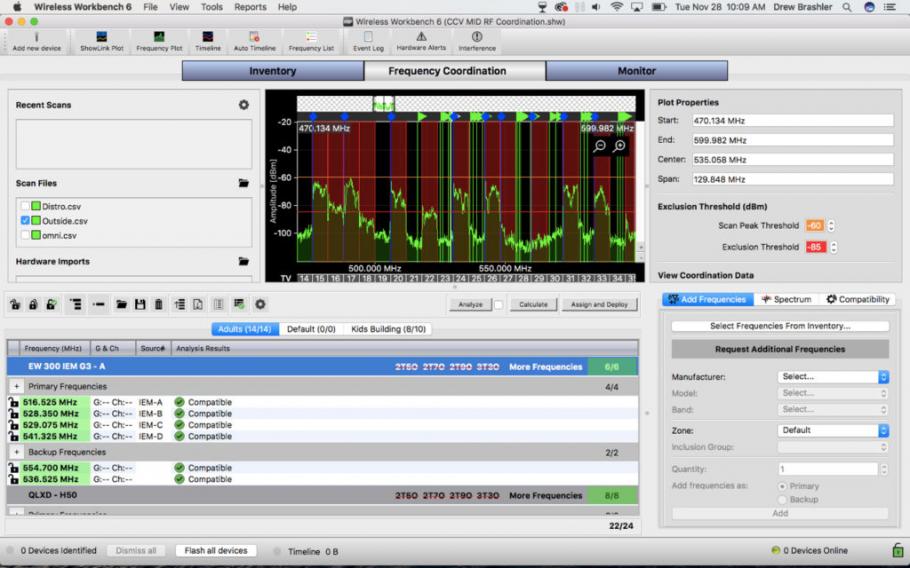
Task: Click the unlock-with-checkmark icon
Action: 51,304
